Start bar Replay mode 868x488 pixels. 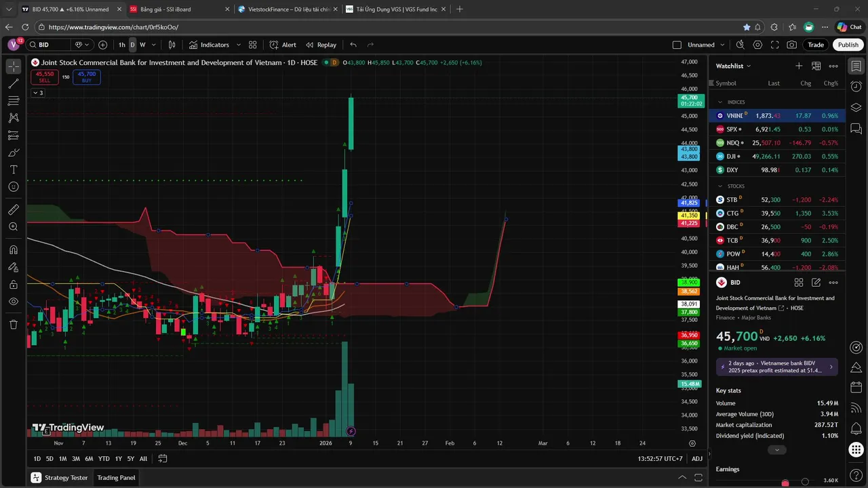[321, 45]
